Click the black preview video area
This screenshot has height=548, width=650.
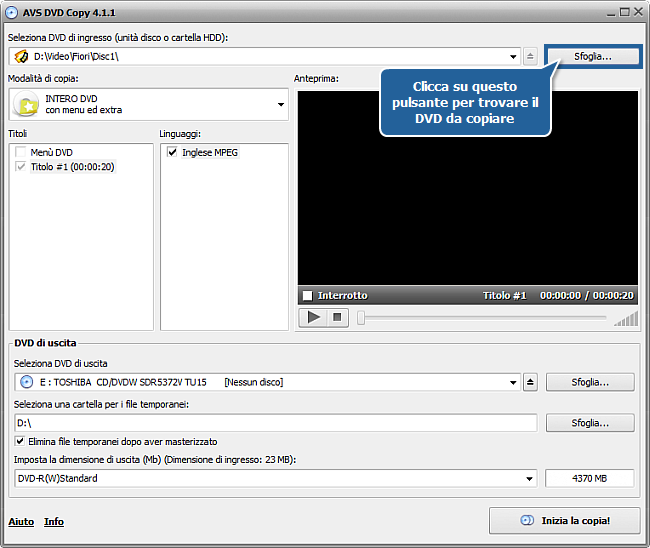coord(468,188)
